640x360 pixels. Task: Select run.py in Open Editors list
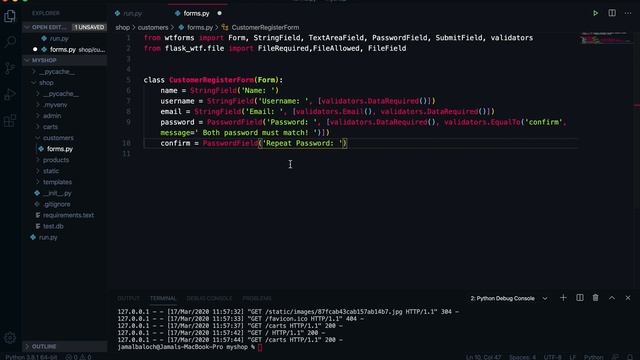[x=59, y=38]
